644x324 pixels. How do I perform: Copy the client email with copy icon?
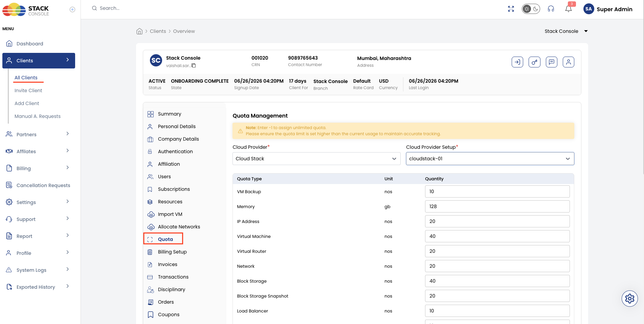[x=194, y=66]
